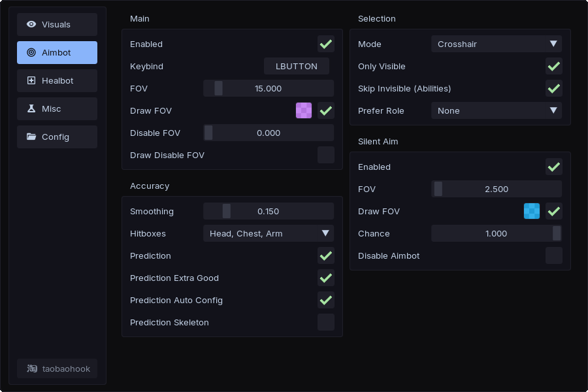
Task: Click the flask icon next to Misc
Action: pyautogui.click(x=31, y=108)
